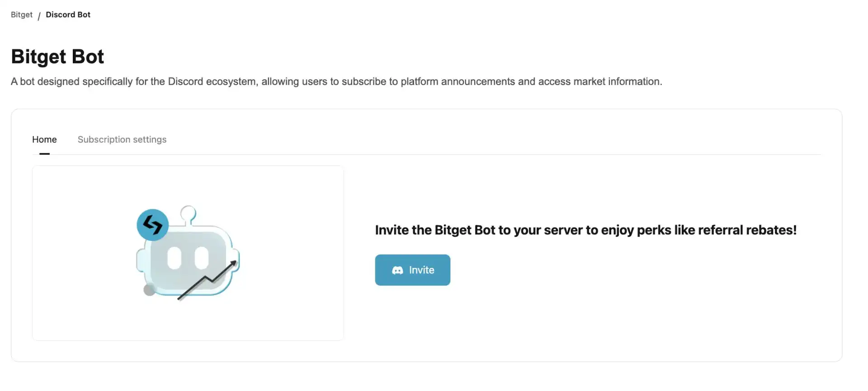Click the robot's antenna circle
868x391 pixels.
(188, 212)
